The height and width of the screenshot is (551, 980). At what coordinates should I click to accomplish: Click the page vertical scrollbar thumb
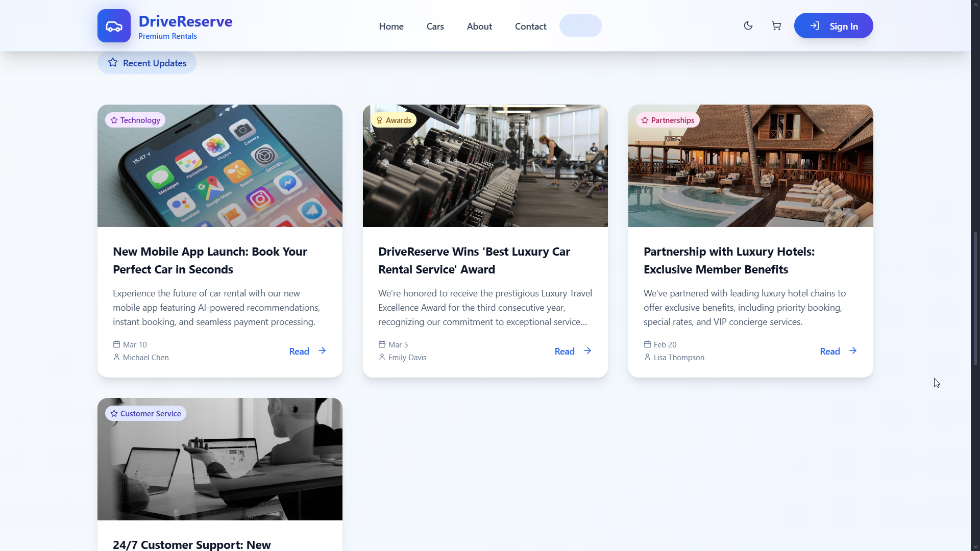[x=975, y=298]
